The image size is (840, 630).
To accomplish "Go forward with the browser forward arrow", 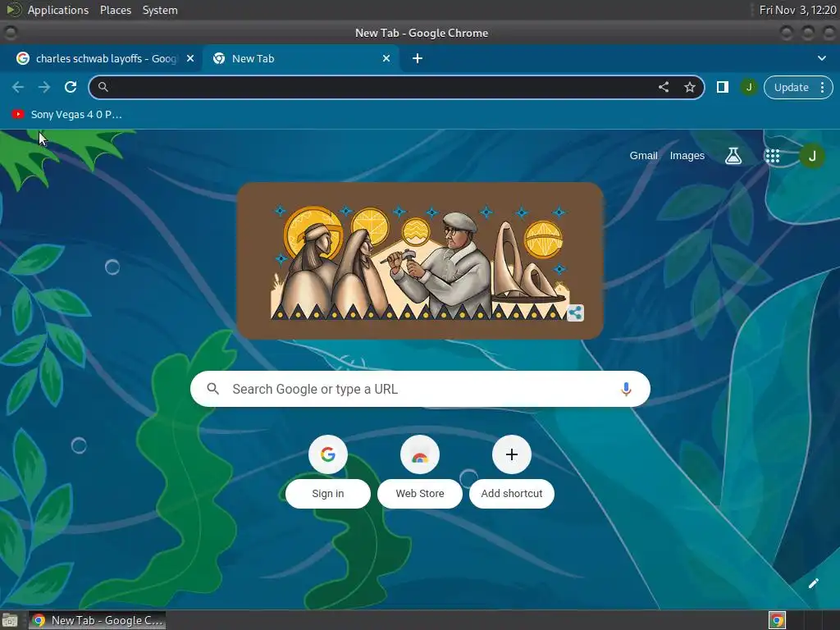I will (x=44, y=87).
